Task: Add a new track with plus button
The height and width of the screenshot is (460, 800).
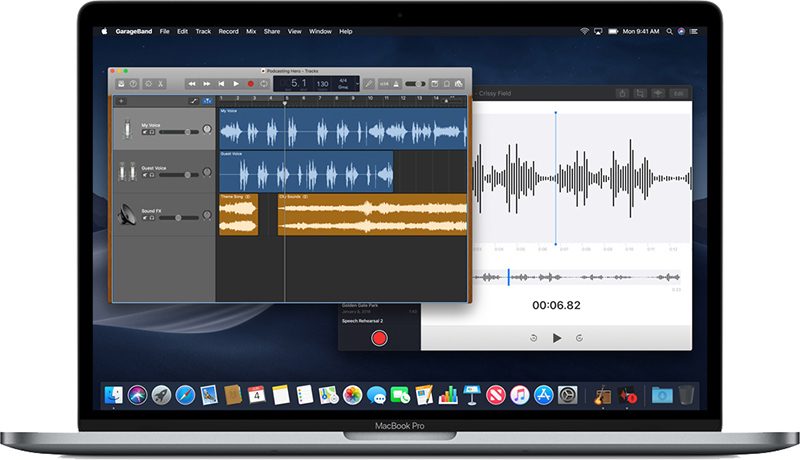Action: tap(121, 101)
